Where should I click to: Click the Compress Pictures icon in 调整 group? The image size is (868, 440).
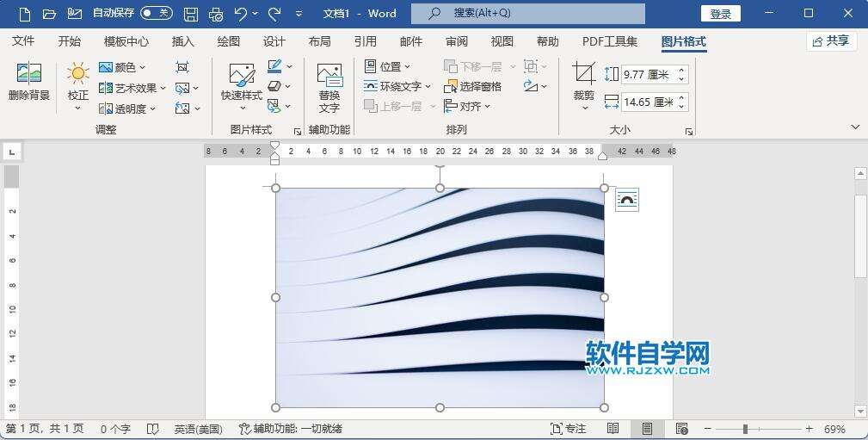coord(182,67)
